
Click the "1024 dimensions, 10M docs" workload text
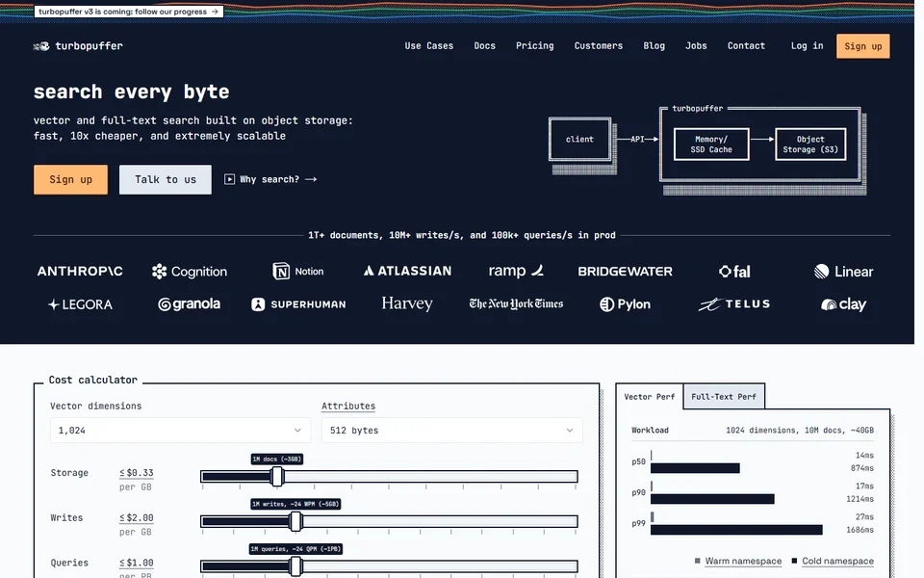pyautogui.click(x=800, y=430)
